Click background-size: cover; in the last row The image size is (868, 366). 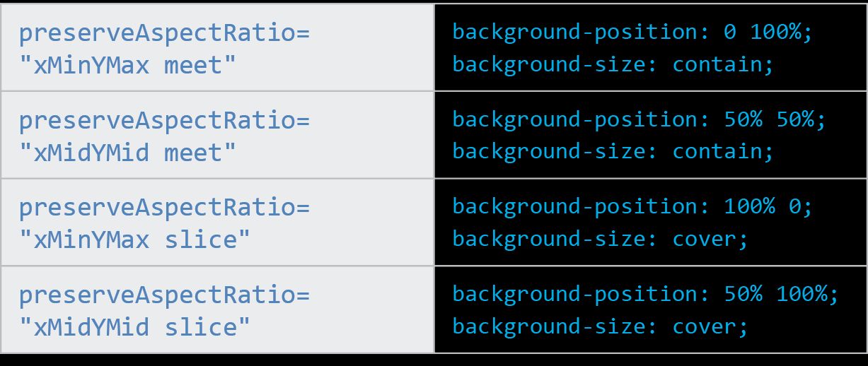600,326
